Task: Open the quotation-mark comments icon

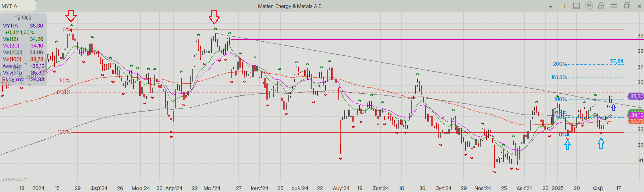Action: 589,6
